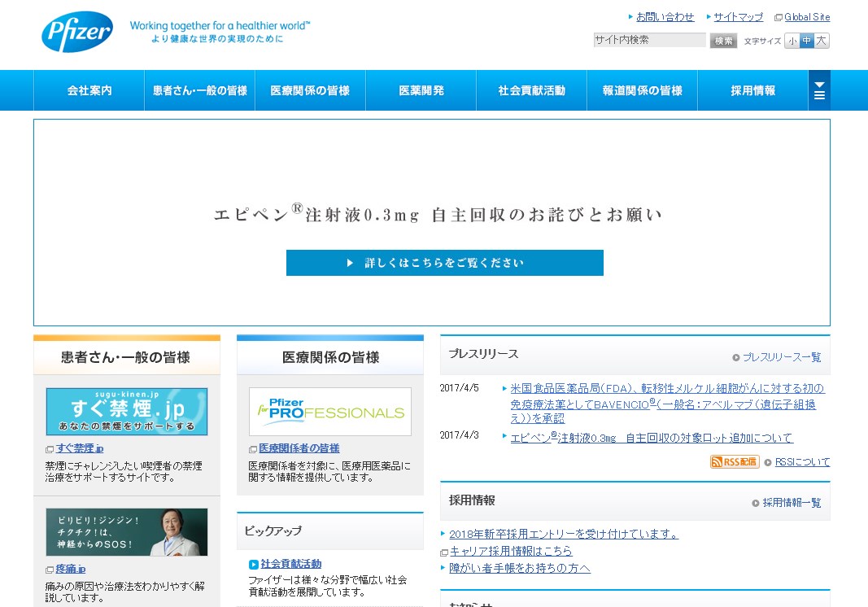
Task: Open the すぐ禁煙.jp text link
Action: click(79, 448)
